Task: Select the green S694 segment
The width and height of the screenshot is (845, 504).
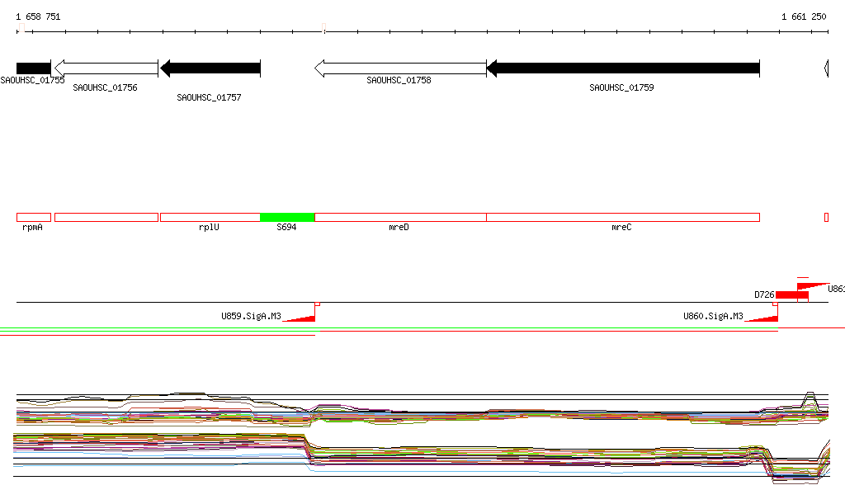Action: (x=287, y=217)
